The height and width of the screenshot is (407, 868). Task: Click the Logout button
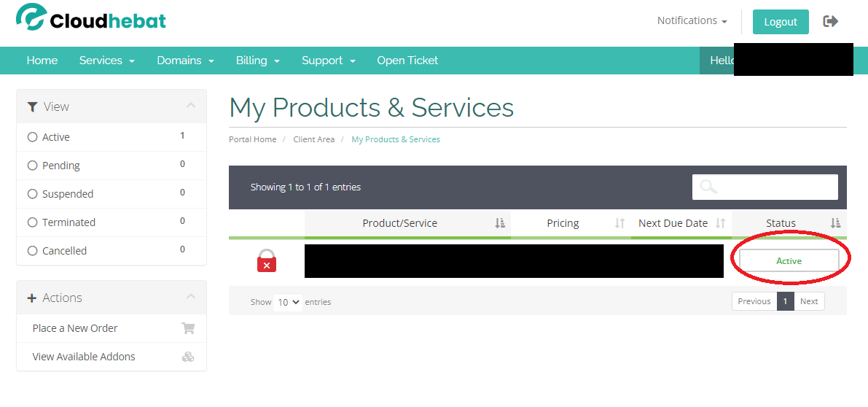click(781, 22)
